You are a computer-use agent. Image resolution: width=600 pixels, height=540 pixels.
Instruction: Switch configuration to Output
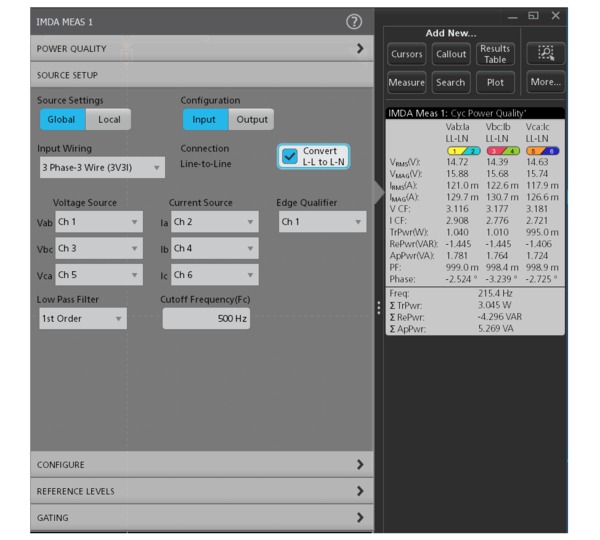tap(251, 119)
